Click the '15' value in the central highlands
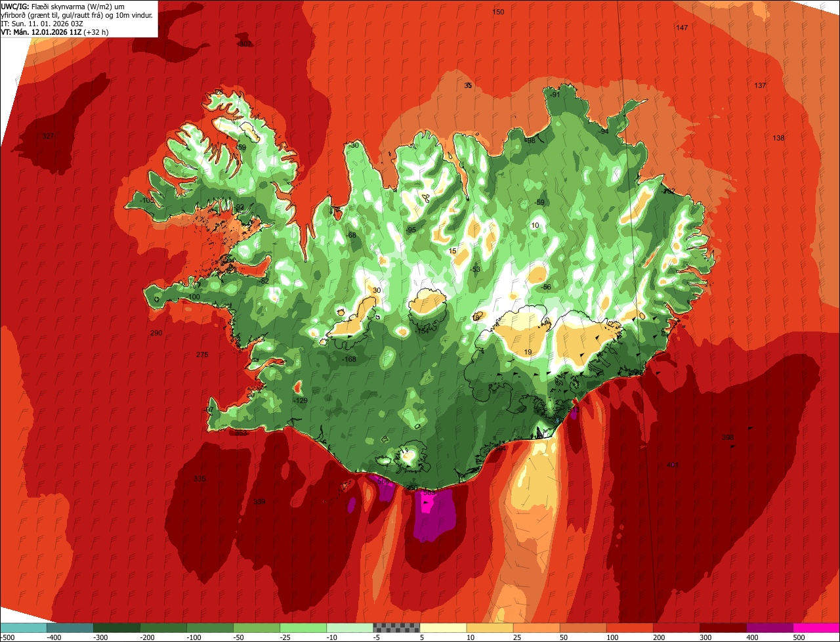 pos(452,251)
